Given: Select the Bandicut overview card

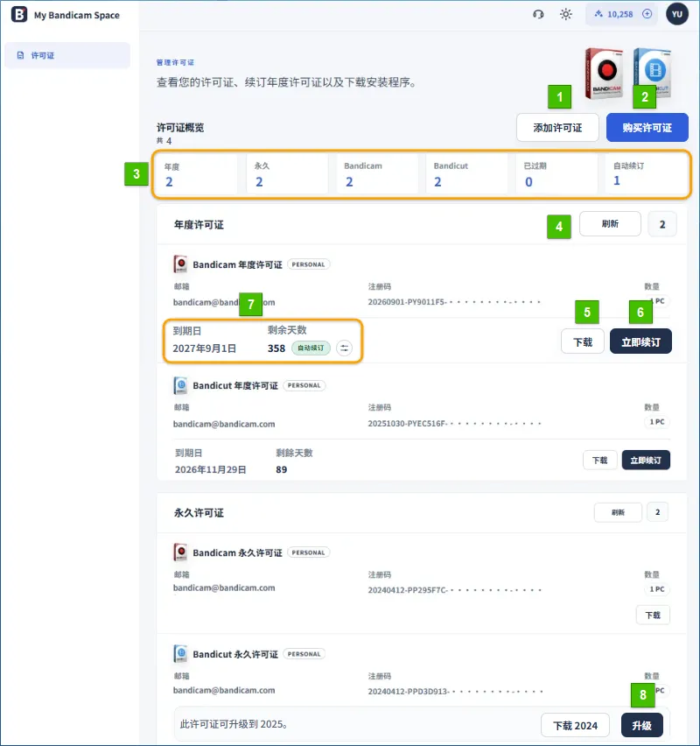Looking at the screenshot, I should pos(466,174).
